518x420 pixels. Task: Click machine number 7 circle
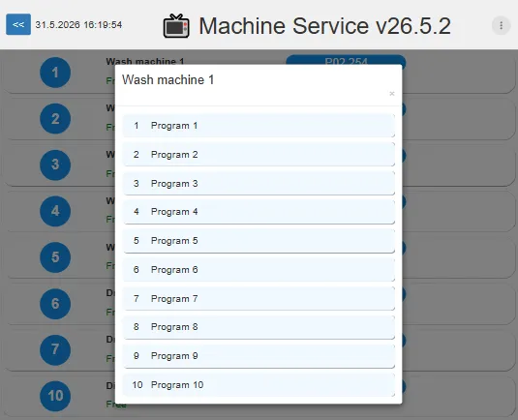(55, 349)
